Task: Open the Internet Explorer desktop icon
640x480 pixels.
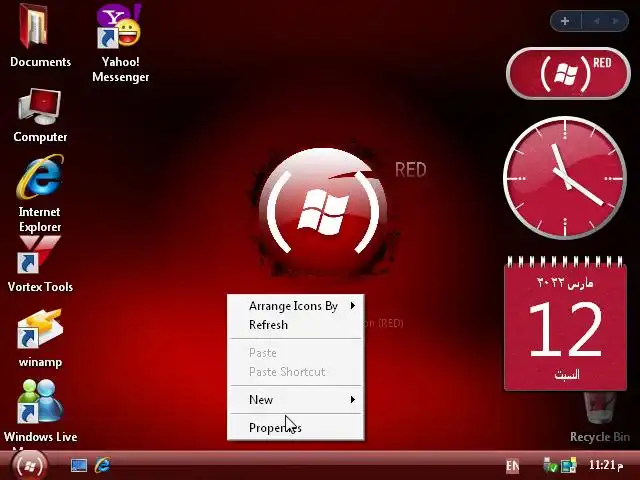Action: coord(40,177)
